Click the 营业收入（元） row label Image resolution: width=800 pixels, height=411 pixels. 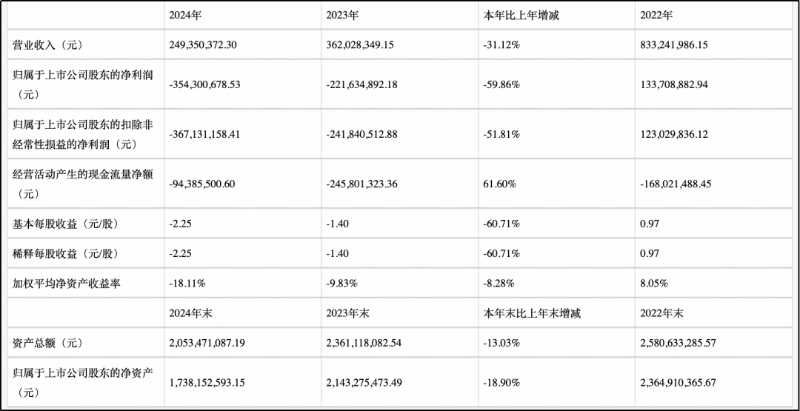[50, 45]
